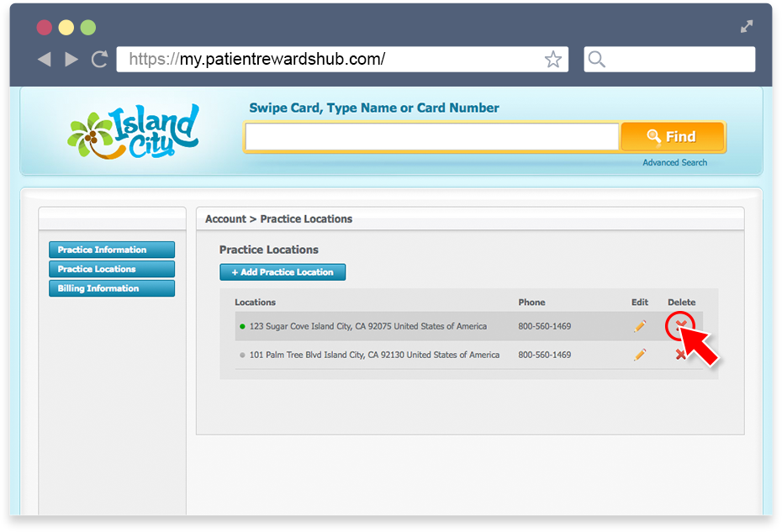Click the phone number for 101 Palm Tree Blvd

(545, 355)
